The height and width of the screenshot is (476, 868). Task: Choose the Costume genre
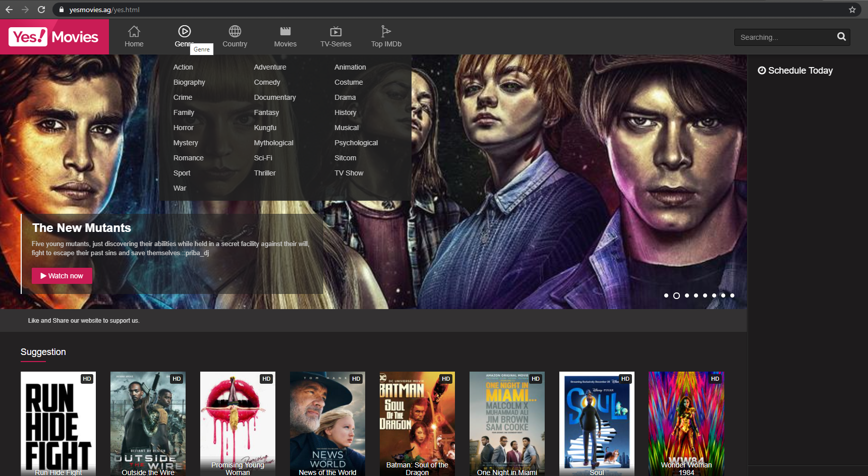349,82
